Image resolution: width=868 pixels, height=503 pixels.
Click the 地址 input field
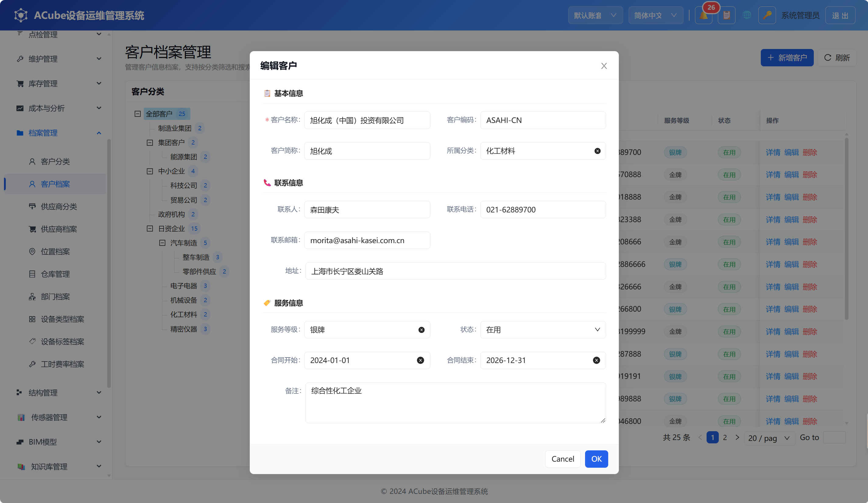(455, 271)
